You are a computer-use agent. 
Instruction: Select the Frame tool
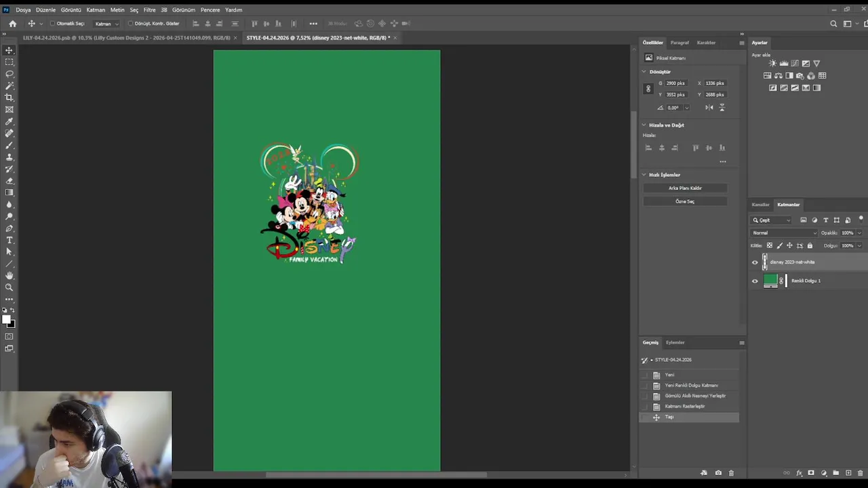click(9, 109)
